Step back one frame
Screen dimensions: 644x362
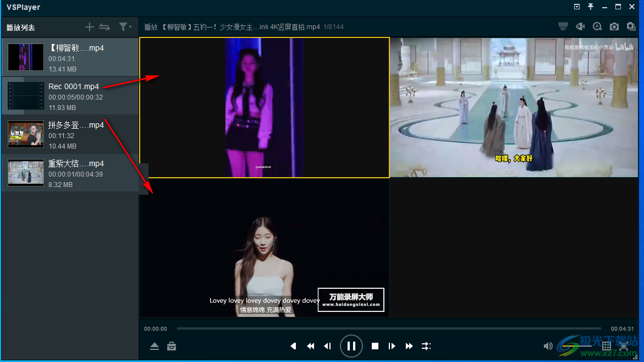(327, 346)
